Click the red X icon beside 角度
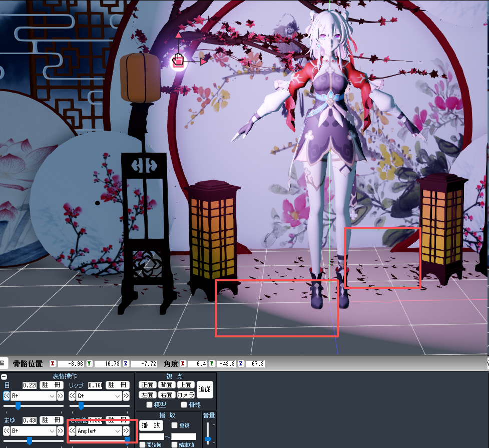489x448 pixels. click(x=183, y=363)
